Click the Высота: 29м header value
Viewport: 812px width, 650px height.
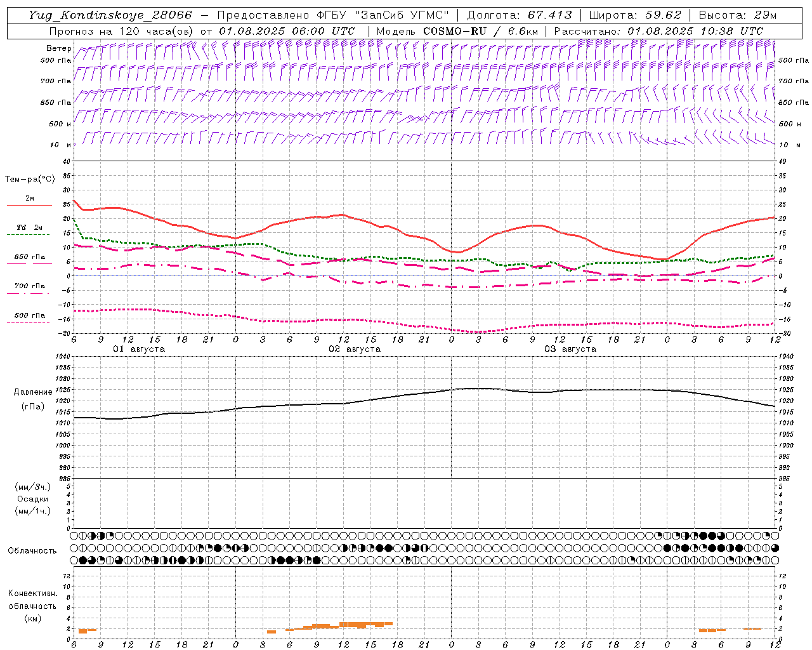pyautogui.click(x=737, y=15)
